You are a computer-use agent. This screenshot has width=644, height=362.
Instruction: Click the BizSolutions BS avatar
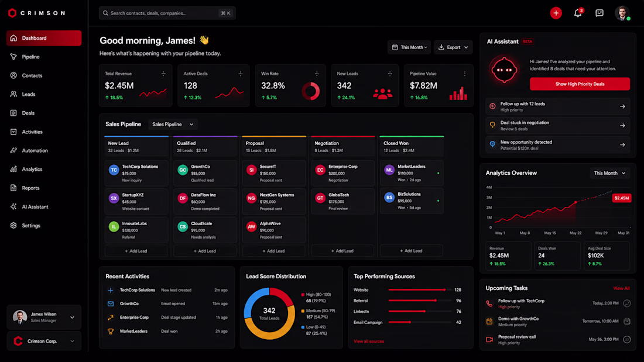(x=389, y=198)
